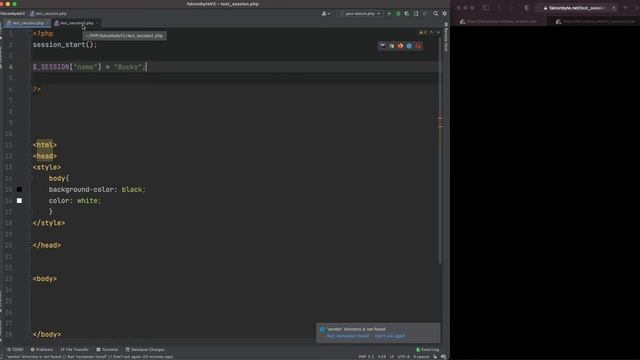640x360 pixels.
Task: Click the color: white; line
Action: pyautogui.click(x=75, y=200)
